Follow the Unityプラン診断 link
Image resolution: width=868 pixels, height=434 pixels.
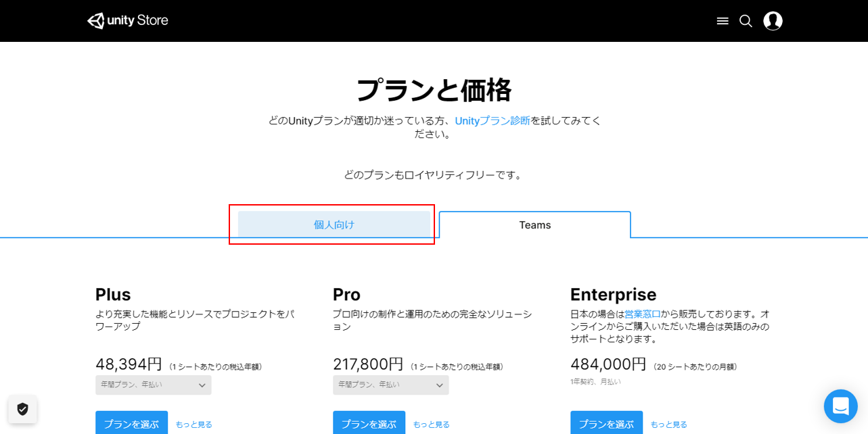[493, 121]
